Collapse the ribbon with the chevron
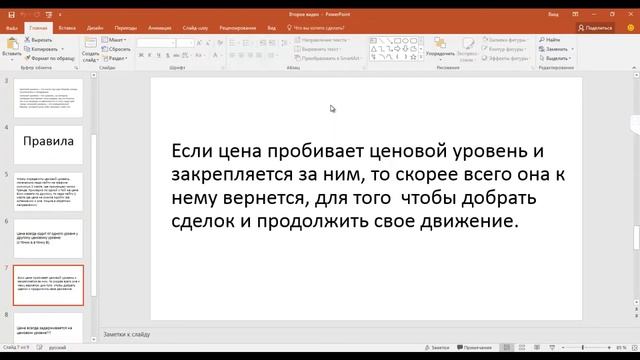This screenshot has width=640, height=360. click(634, 68)
